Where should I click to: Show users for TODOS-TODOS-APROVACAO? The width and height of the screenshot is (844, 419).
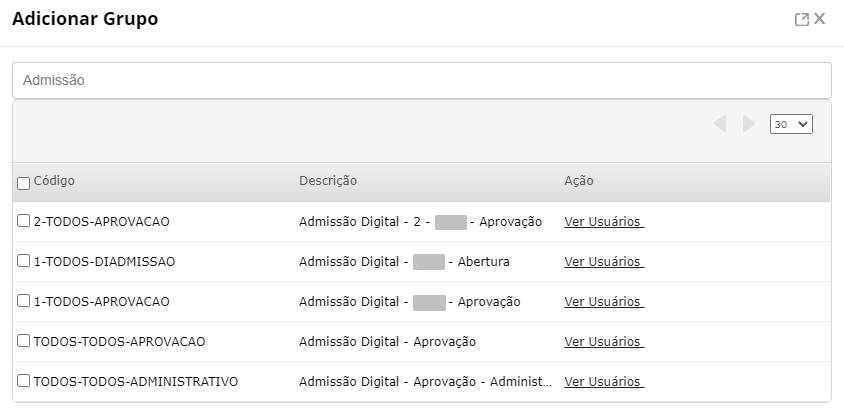point(603,341)
